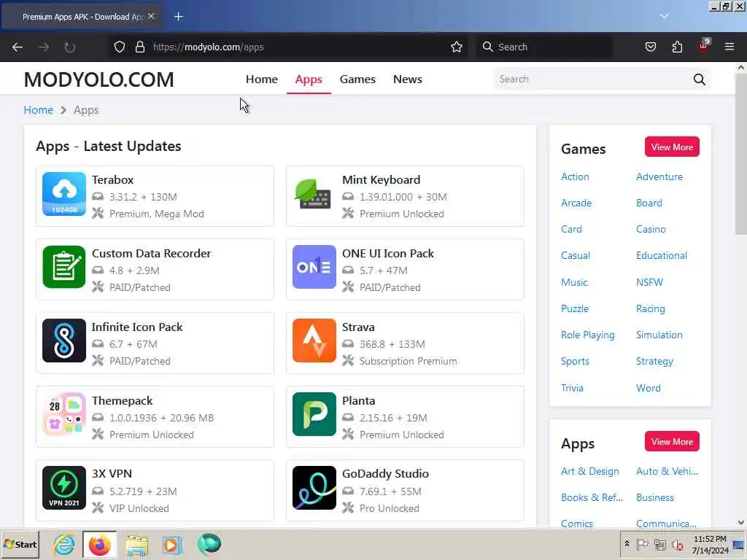Go to the Home navigation tab
The width and height of the screenshot is (747, 560).
(262, 79)
